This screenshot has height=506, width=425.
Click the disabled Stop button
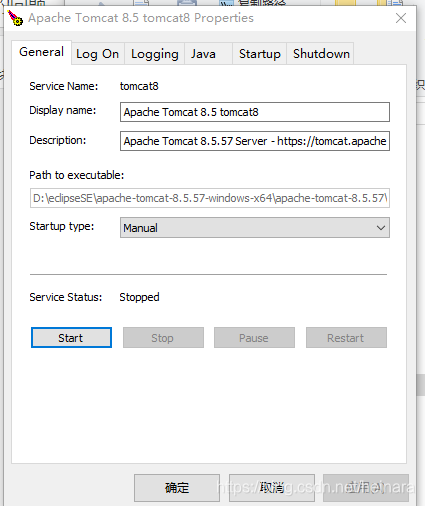coord(163,338)
